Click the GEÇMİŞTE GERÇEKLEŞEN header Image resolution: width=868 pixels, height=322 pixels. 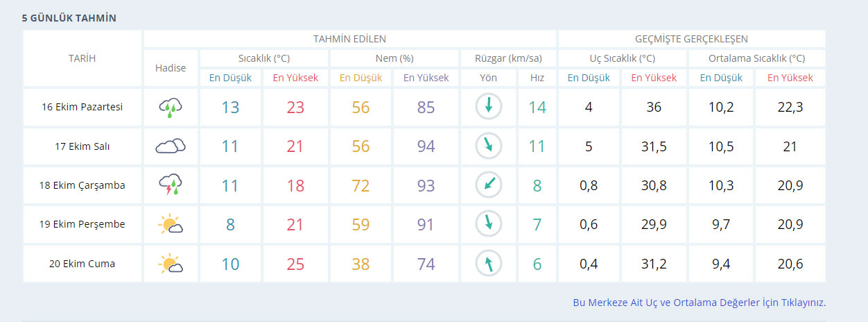[691, 39]
